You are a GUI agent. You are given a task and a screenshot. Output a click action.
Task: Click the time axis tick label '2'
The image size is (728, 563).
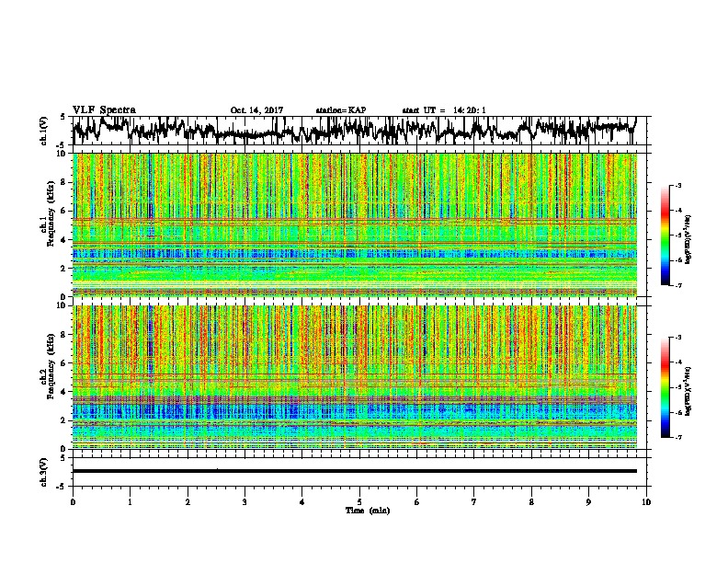[188, 502]
